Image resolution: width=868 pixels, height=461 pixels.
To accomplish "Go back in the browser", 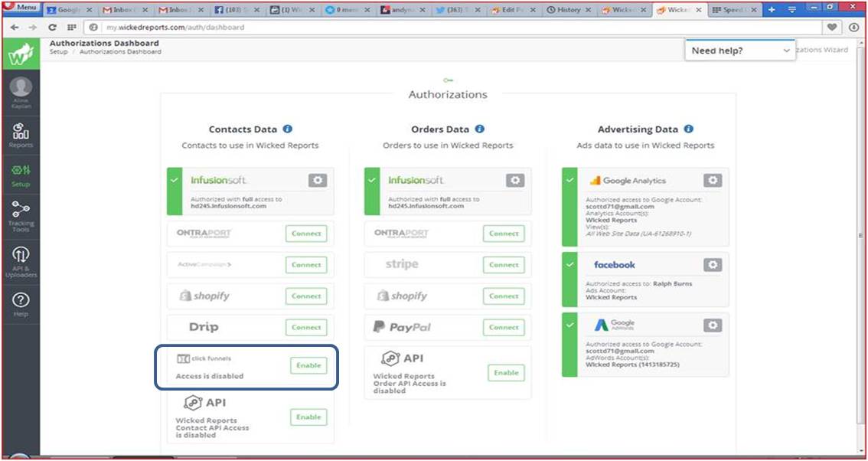I will coord(15,27).
